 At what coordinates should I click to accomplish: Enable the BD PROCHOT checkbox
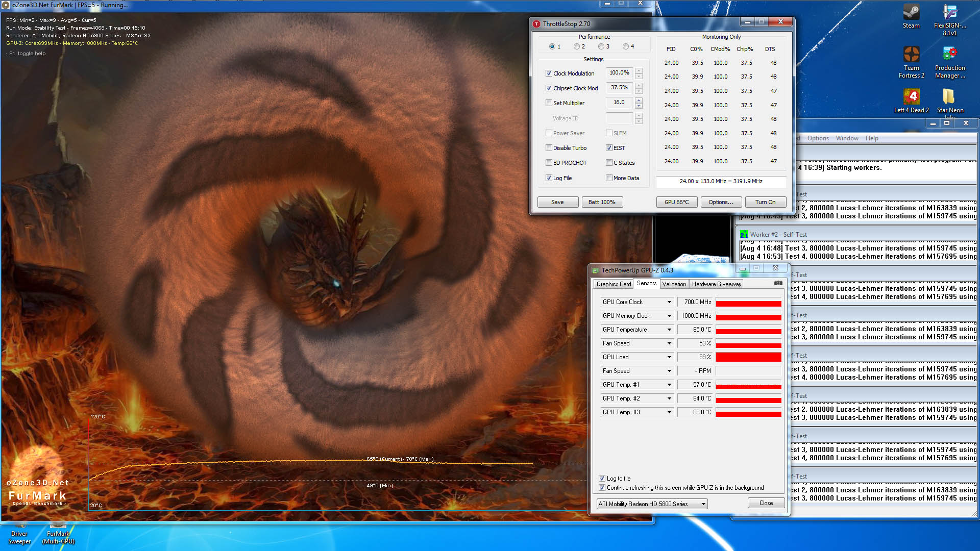549,163
